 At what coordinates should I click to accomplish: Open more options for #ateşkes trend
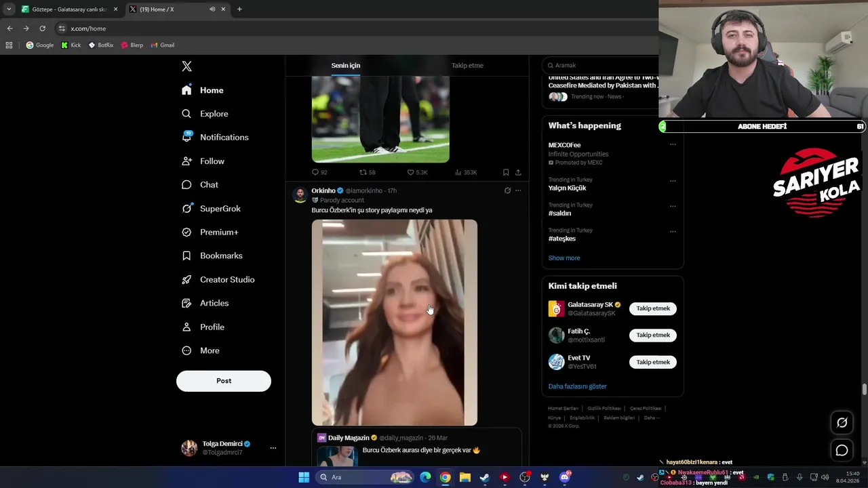(673, 231)
